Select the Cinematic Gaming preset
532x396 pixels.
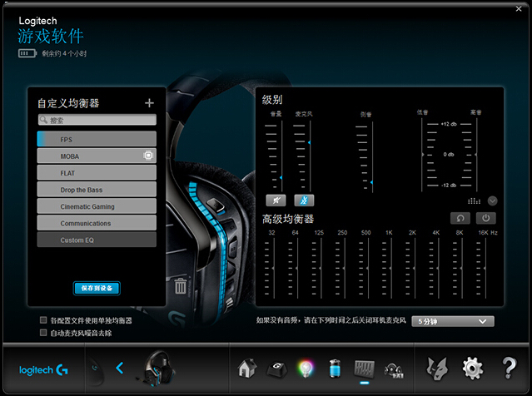[x=97, y=206]
